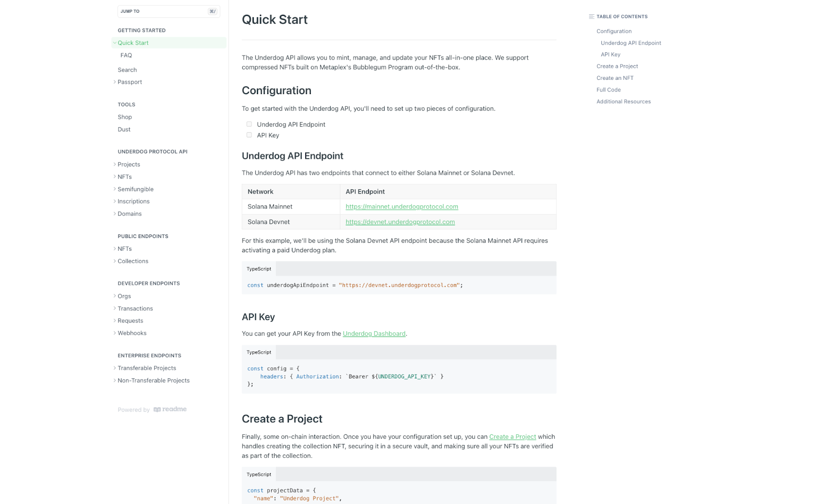Open Dust under Tools

124,129
